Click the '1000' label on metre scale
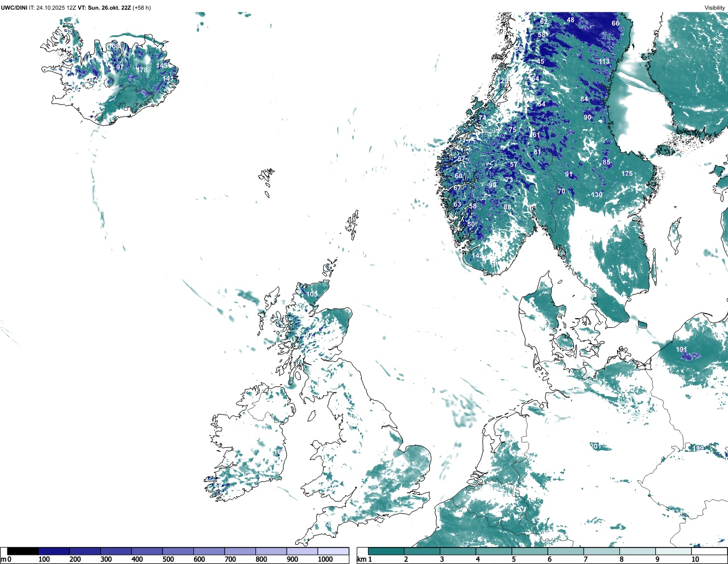This screenshot has width=728, height=564. click(325, 559)
